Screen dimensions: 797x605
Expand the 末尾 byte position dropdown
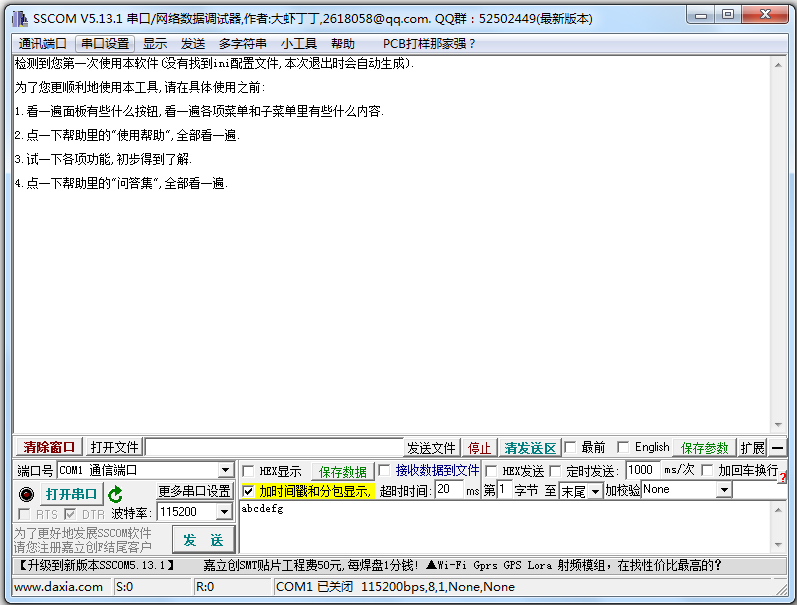pyautogui.click(x=595, y=491)
